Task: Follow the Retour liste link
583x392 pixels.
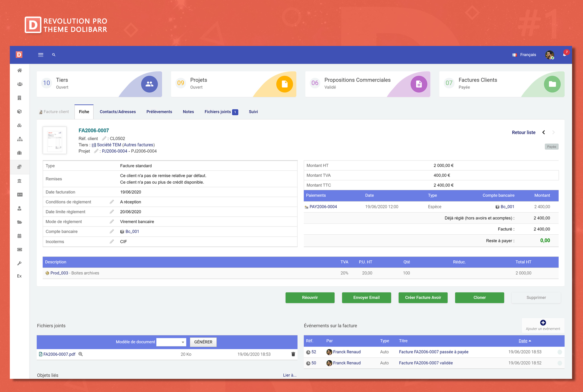Action: click(x=524, y=132)
